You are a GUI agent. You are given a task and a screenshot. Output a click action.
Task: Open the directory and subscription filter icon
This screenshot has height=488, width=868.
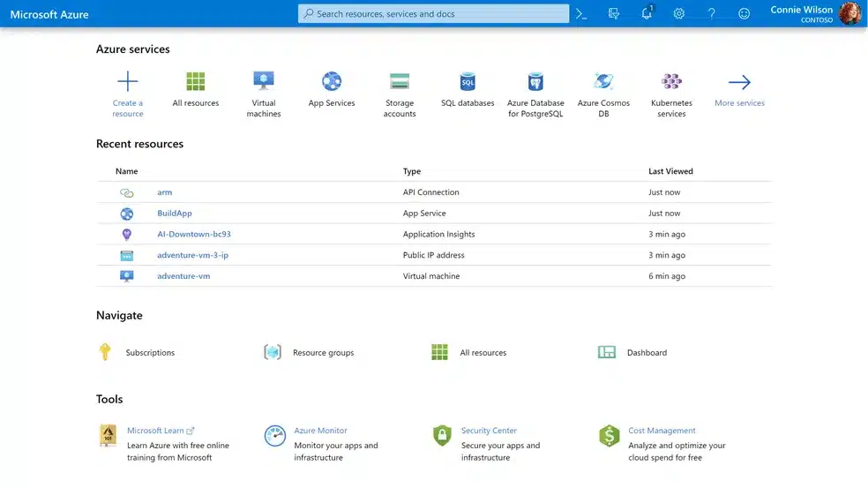tap(613, 14)
